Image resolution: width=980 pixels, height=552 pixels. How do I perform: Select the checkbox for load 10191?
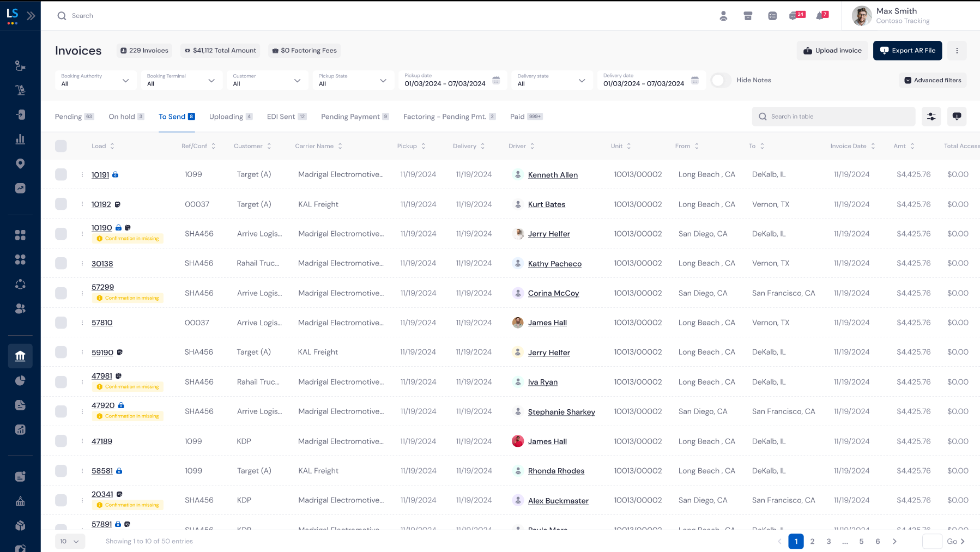(61, 174)
